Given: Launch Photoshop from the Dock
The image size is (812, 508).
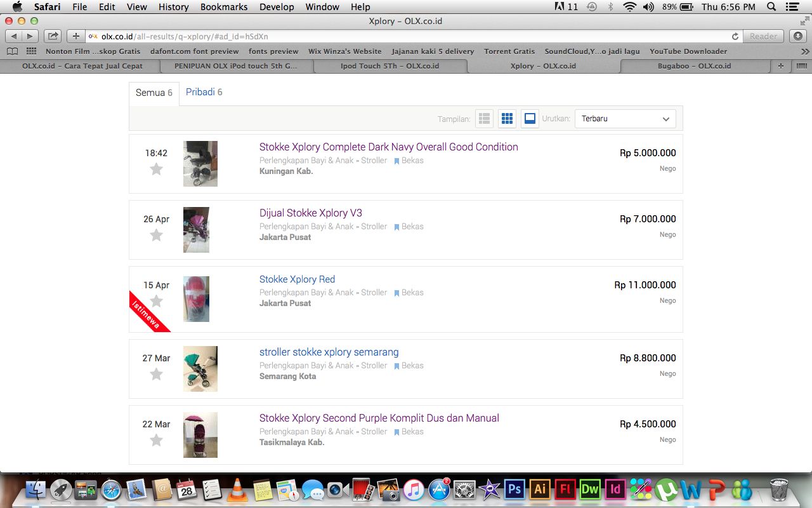Looking at the screenshot, I should [514, 490].
